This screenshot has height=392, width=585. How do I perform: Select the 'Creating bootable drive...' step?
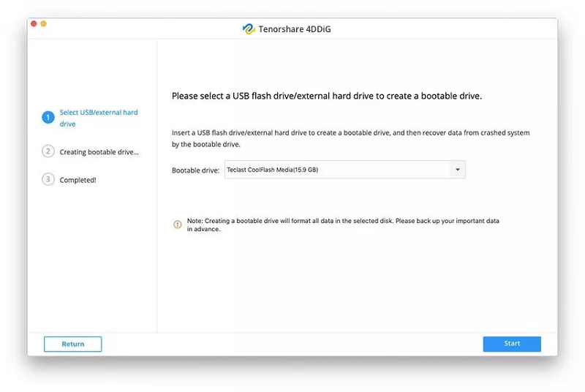point(99,152)
